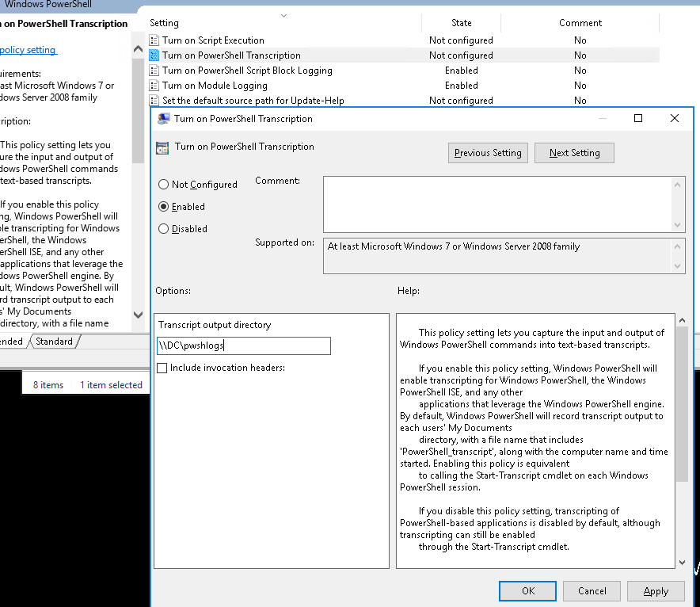The width and height of the screenshot is (700, 607).
Task: Click the Update-Help source path policy icon
Action: click(154, 101)
